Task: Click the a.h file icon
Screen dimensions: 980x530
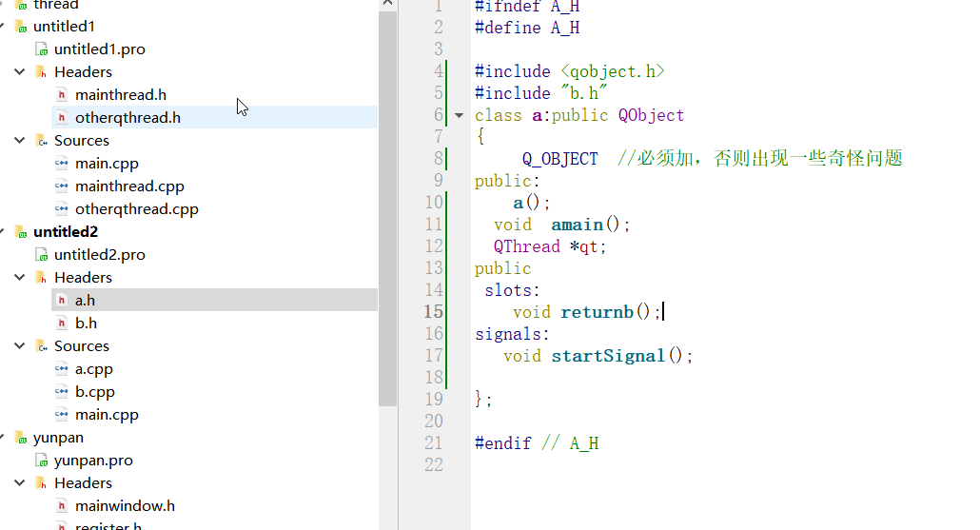Action: [x=61, y=301]
